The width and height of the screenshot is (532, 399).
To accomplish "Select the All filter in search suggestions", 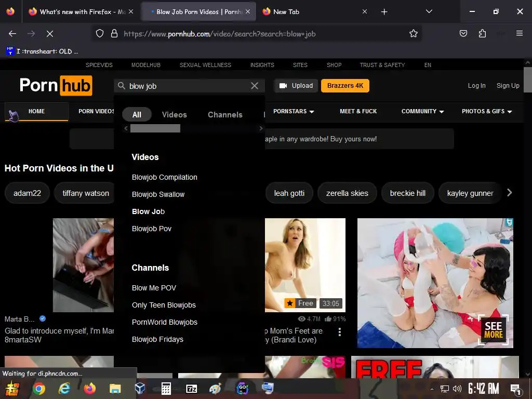I will [137, 115].
